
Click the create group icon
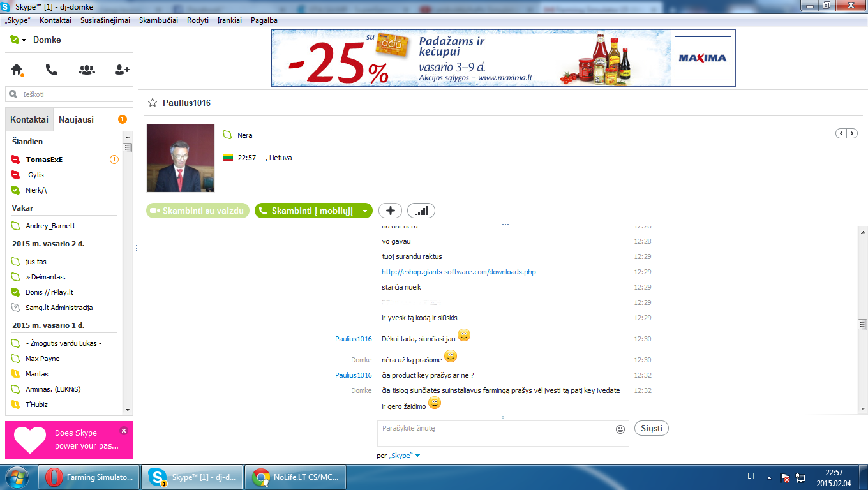(x=87, y=70)
